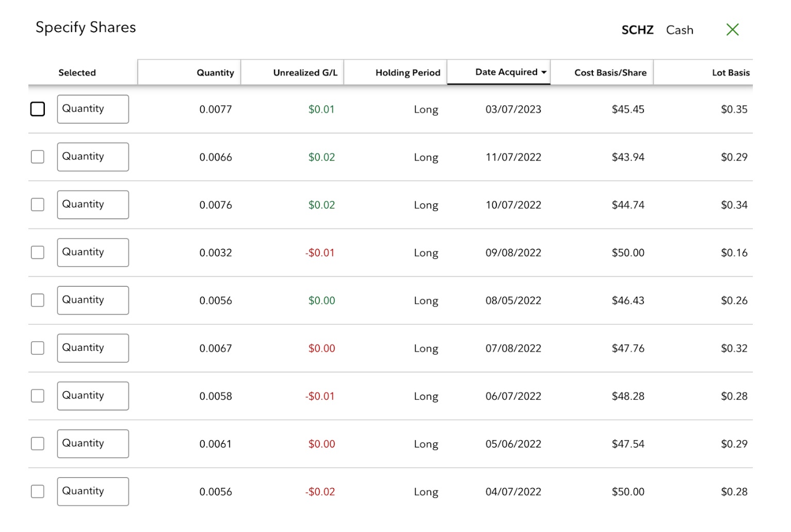
Task: Check the box for the 03/07/2023 lot
Action: [x=38, y=109]
